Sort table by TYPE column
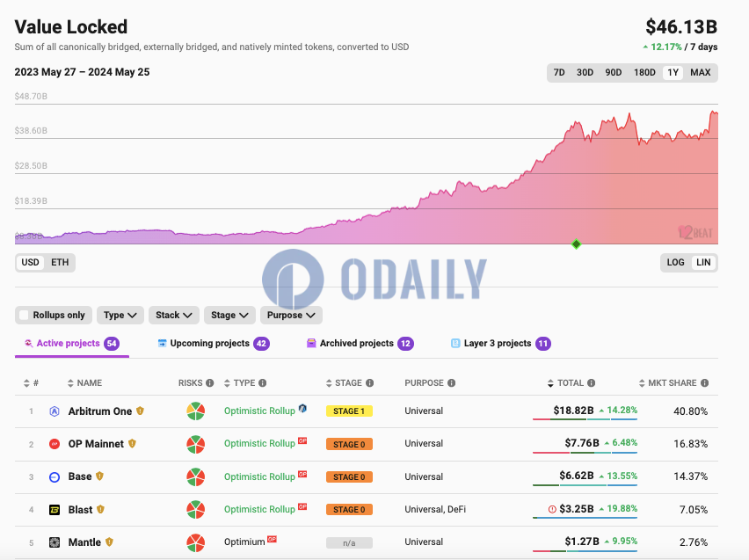Viewport: 749px width, 560px height. pyautogui.click(x=240, y=382)
